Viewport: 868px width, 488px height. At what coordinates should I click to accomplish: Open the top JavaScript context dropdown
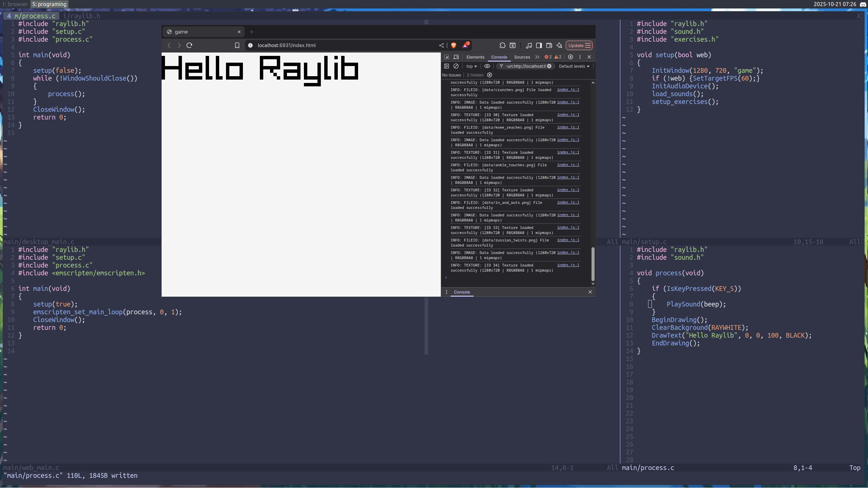pos(471,66)
